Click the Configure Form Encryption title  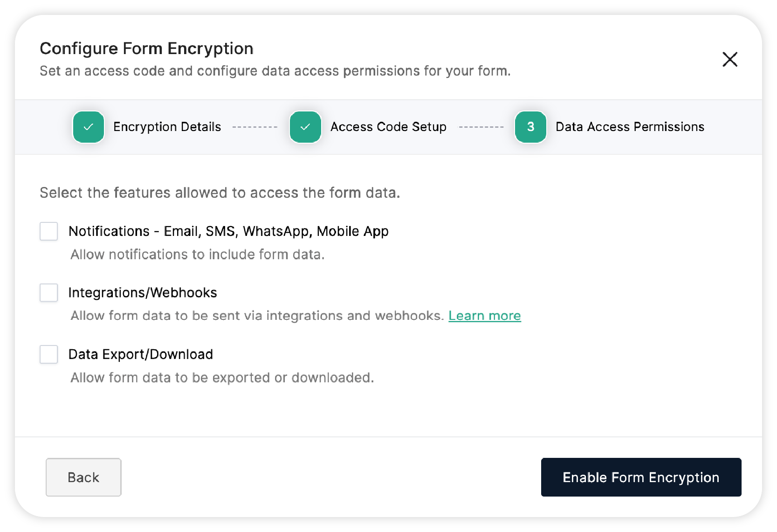[x=147, y=48]
